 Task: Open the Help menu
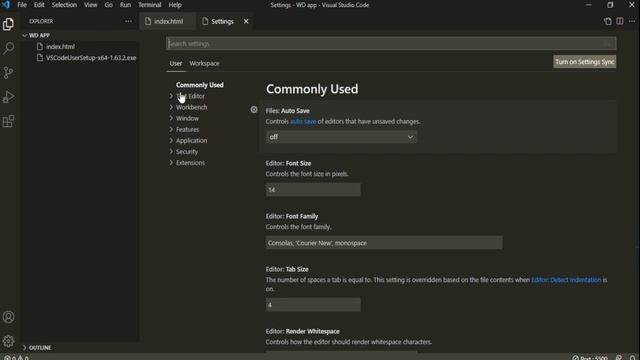point(175,5)
